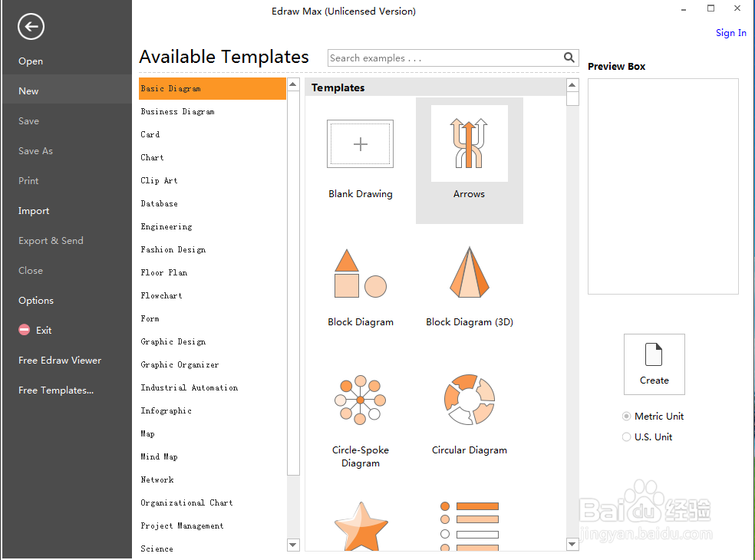Click Free Edraw Viewer link
This screenshot has height=560, width=755.
(x=60, y=361)
